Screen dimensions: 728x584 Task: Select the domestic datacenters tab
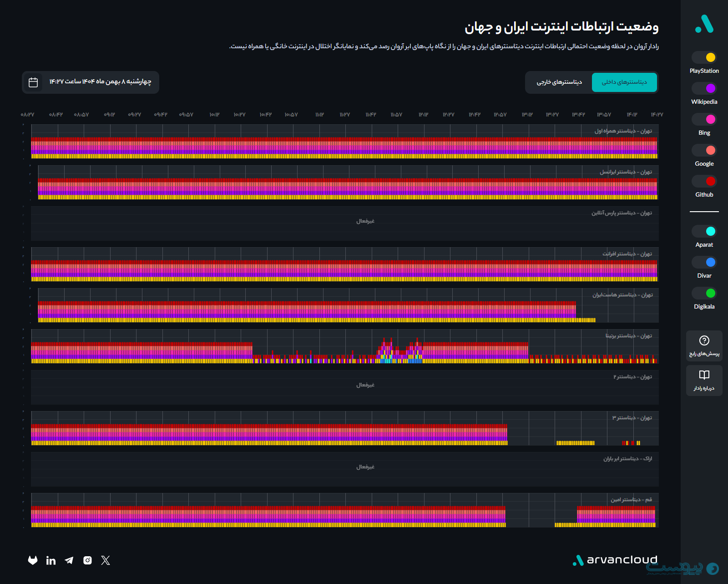[x=624, y=82]
